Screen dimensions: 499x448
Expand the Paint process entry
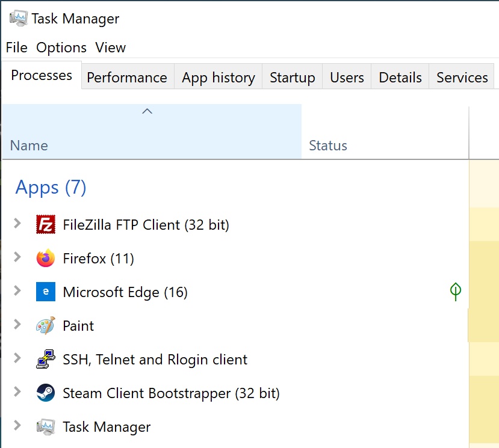click(17, 324)
